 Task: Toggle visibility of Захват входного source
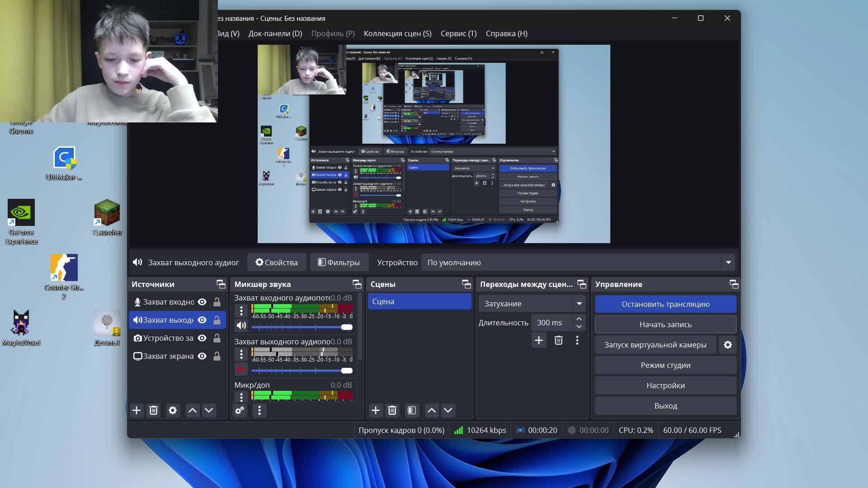pos(202,302)
